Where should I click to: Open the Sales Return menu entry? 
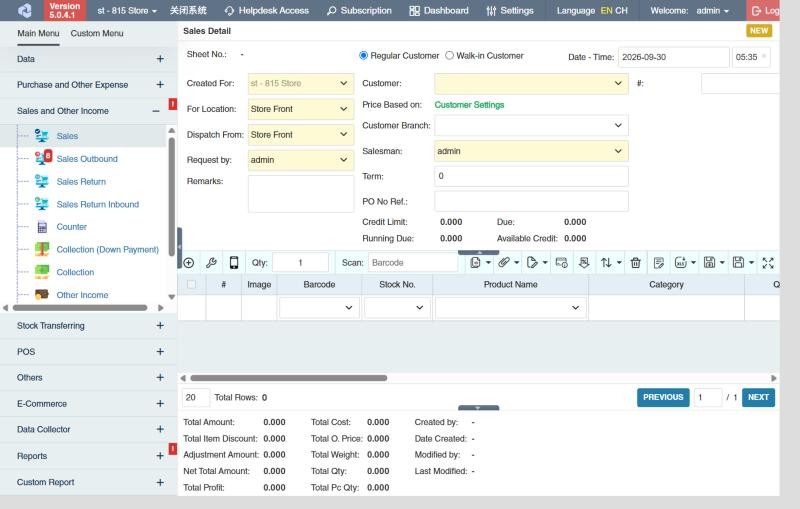pyautogui.click(x=81, y=182)
